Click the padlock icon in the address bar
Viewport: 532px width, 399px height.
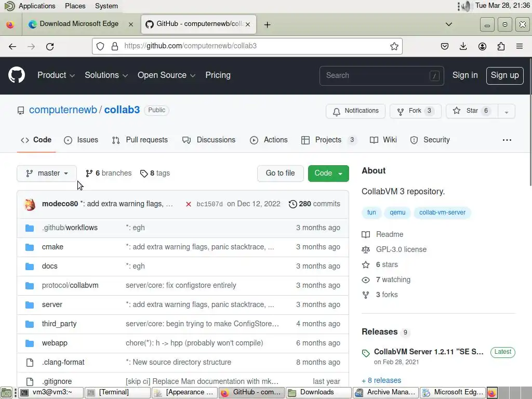115,46
